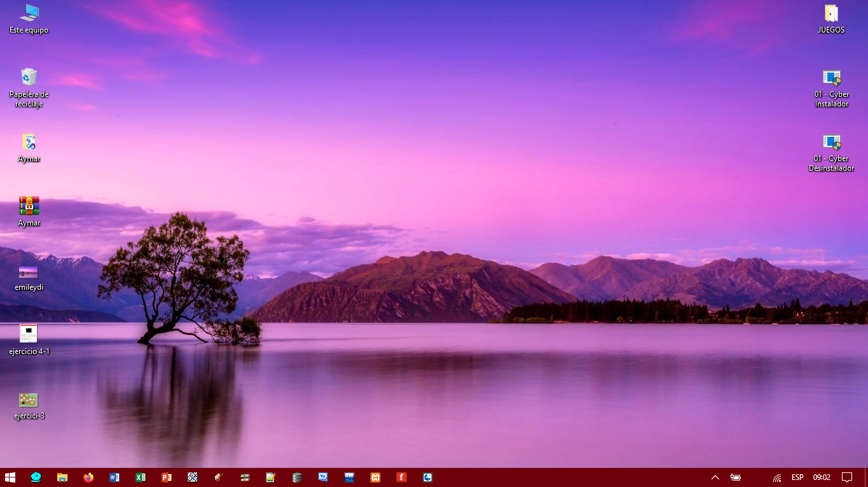Expand the hidden system tray icons
The width and height of the screenshot is (868, 487).
[x=715, y=477]
